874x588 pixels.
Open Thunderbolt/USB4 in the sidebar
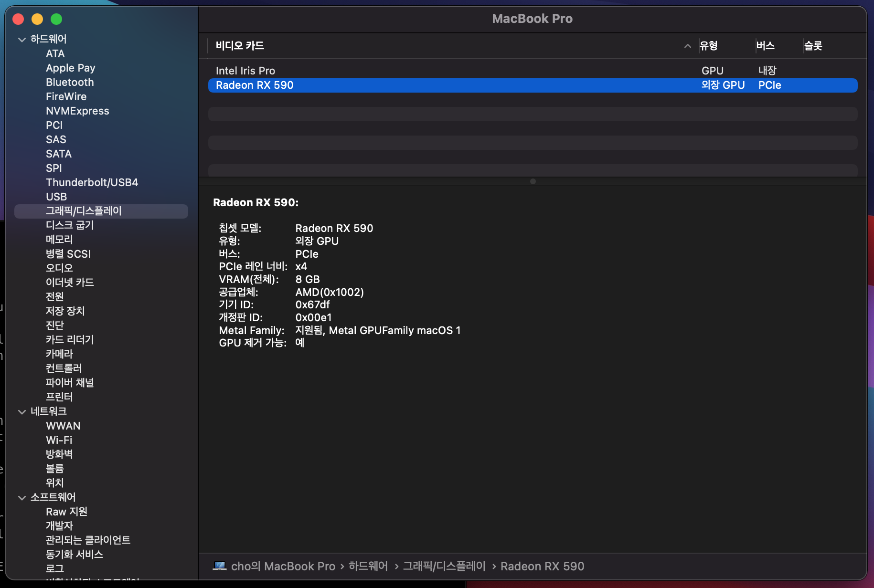[x=92, y=183]
